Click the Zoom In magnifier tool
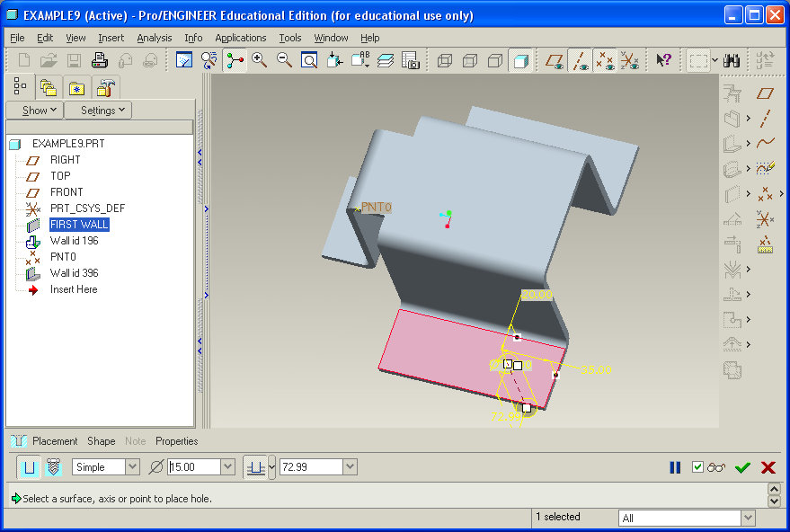The width and height of the screenshot is (790, 532). pyautogui.click(x=260, y=60)
